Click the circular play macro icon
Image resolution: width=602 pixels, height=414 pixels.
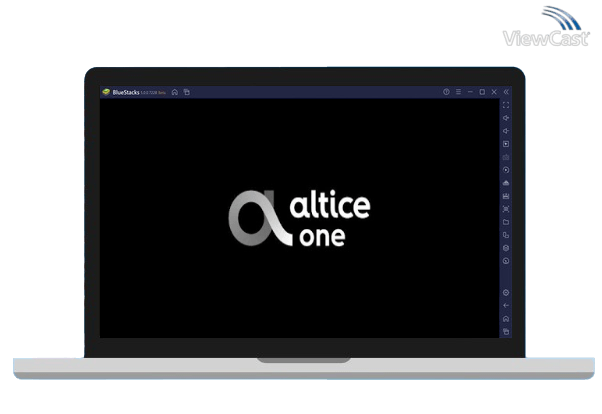pyautogui.click(x=506, y=170)
